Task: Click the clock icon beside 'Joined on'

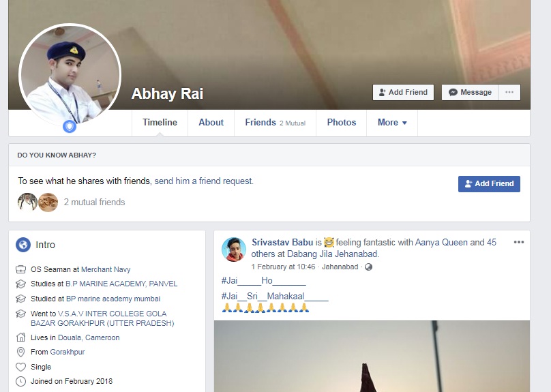Action: coord(20,382)
